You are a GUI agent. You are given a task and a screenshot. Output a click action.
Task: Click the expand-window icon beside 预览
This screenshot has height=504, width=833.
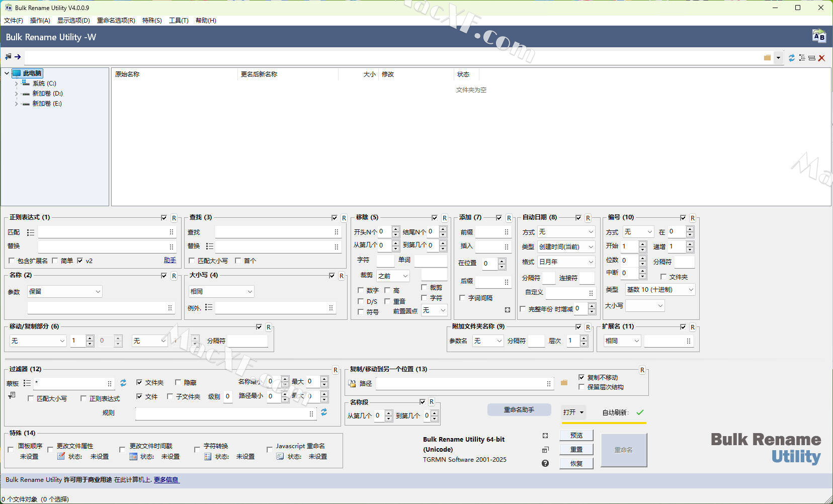545,436
